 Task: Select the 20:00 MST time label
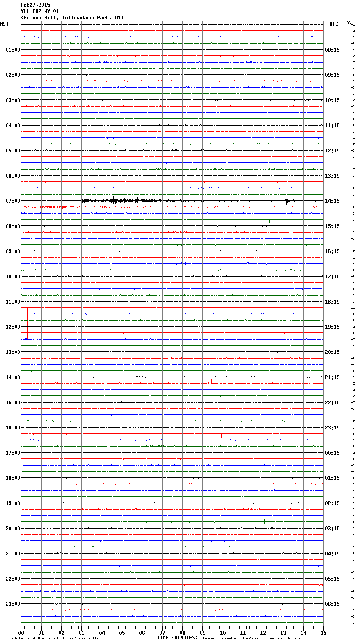[13, 529]
